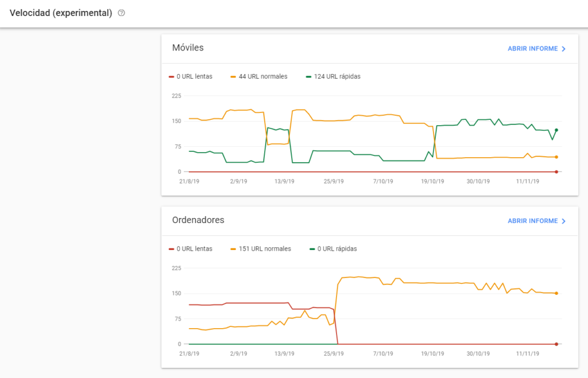Click the Ordenadores card title

click(x=198, y=220)
